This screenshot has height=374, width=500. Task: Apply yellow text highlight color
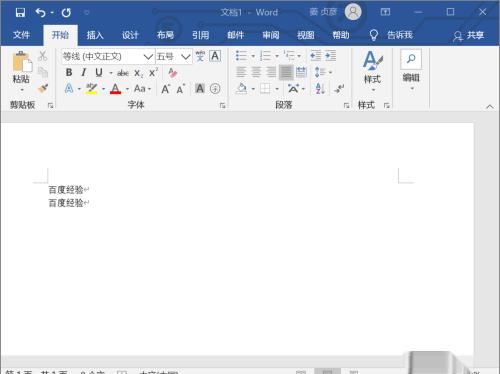coord(91,89)
